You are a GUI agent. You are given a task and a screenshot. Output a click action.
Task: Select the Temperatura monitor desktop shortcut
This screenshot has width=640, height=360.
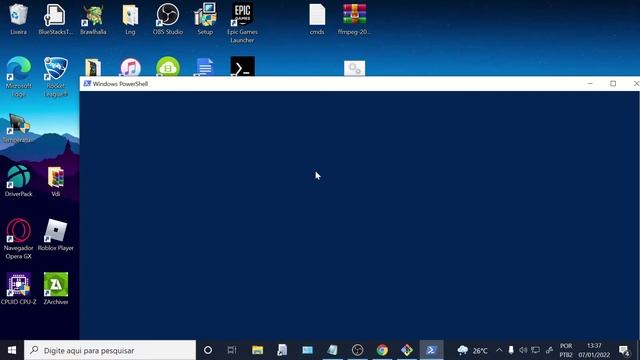18,128
